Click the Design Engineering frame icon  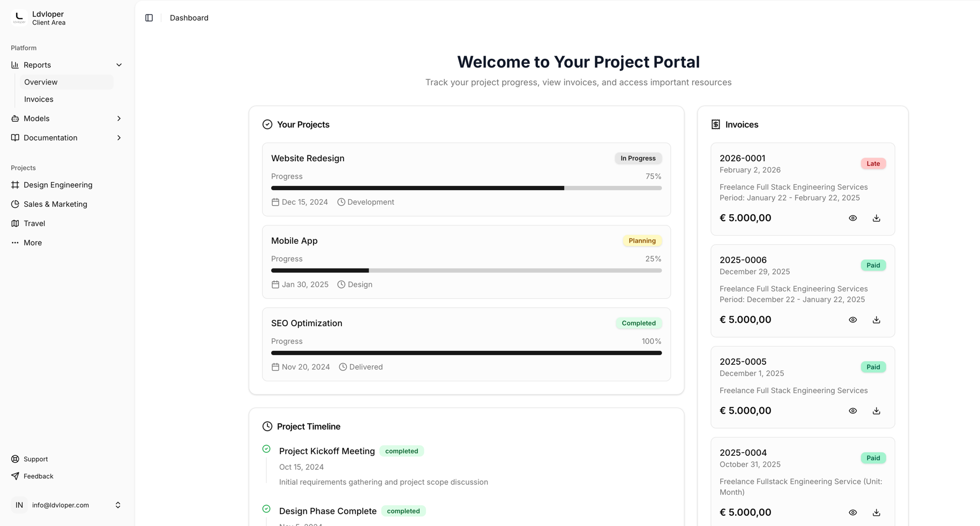15,185
